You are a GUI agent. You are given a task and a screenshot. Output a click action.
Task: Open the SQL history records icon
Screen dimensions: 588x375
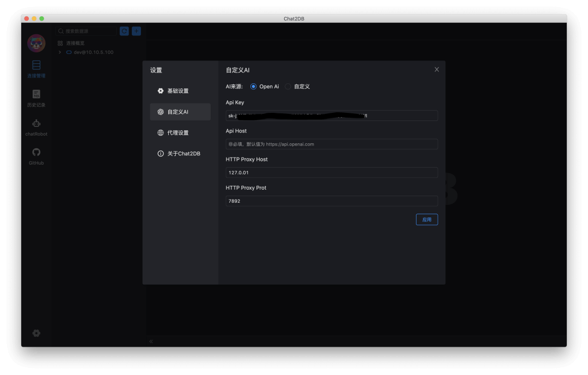point(36,94)
